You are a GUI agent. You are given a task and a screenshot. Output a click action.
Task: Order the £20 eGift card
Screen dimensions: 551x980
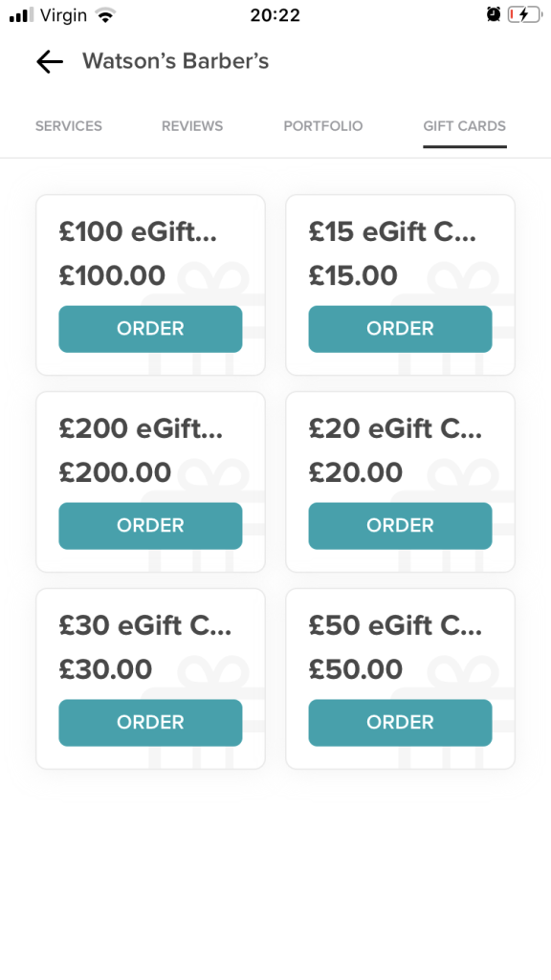click(400, 526)
